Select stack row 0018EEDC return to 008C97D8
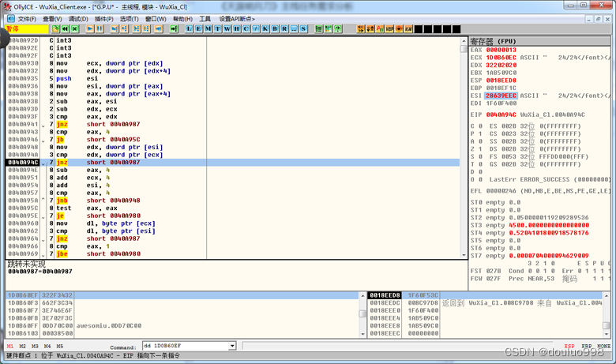 coord(485,302)
